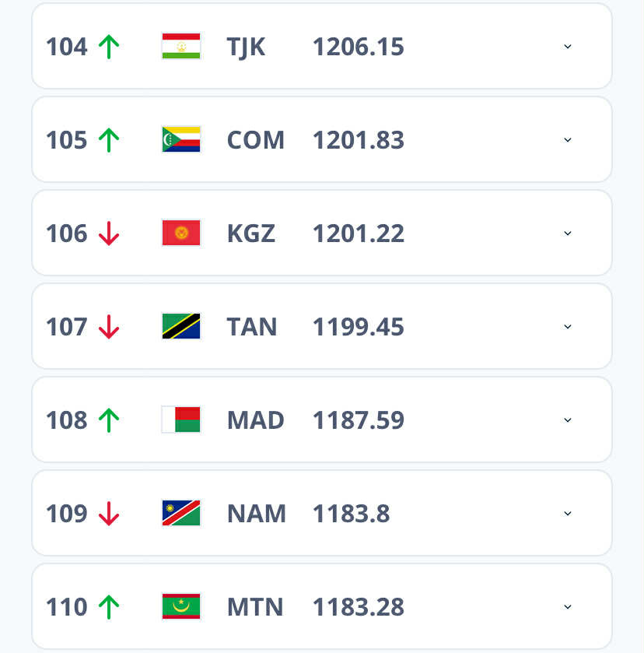Click the green up arrow beside rank 104

109,47
